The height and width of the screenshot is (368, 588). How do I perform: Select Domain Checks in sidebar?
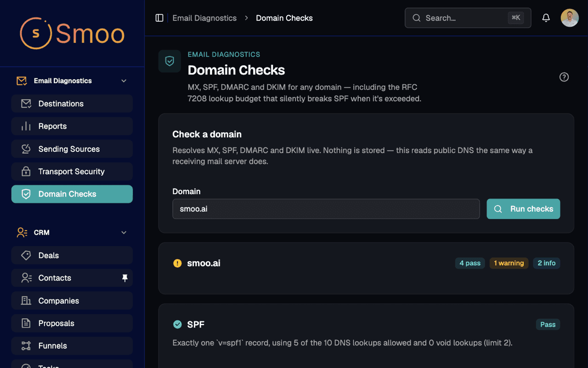[x=72, y=194]
